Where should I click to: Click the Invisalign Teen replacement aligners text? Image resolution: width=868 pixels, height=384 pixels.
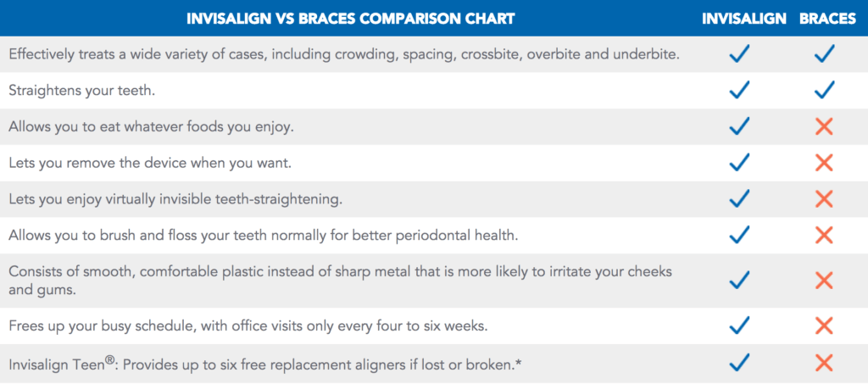tap(265, 364)
